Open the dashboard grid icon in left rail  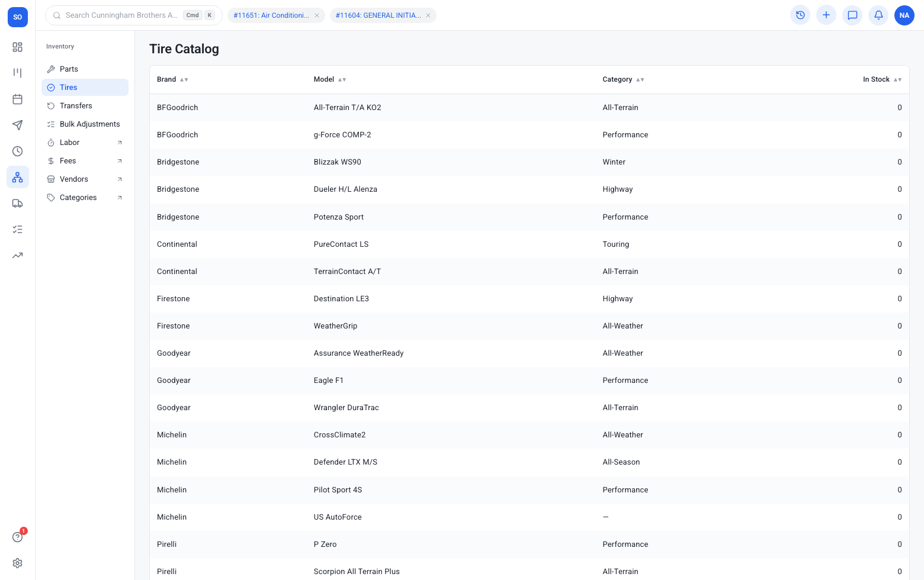(18, 47)
